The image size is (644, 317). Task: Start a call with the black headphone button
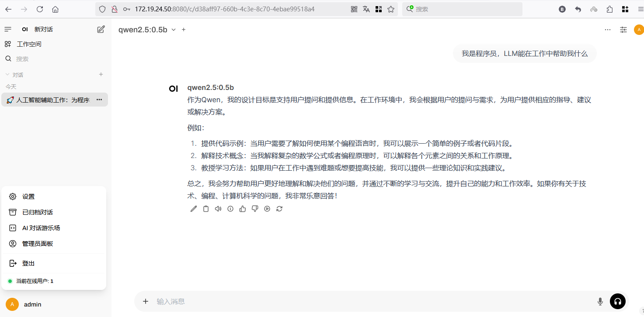coord(618,301)
